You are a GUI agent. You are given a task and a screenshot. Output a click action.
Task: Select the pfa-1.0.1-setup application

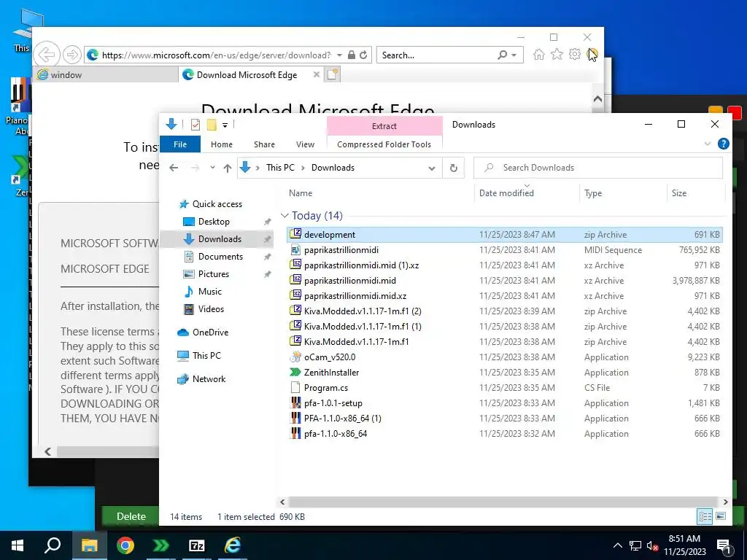pos(505,402)
